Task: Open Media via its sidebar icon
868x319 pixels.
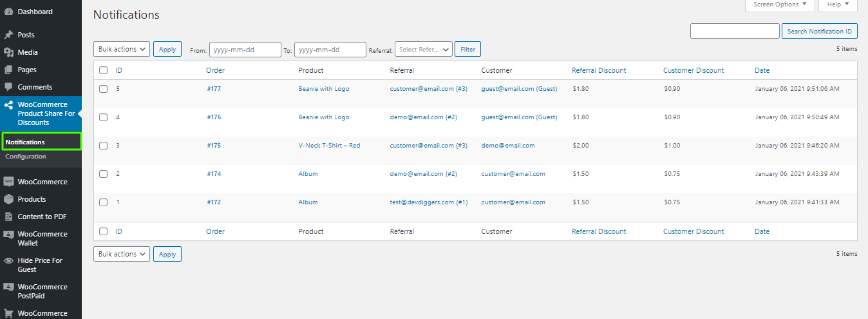Action: pos(9,52)
